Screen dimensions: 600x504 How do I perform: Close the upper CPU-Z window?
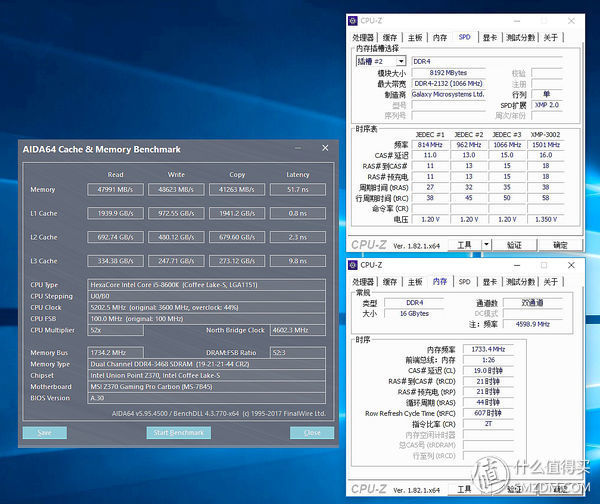point(571,21)
